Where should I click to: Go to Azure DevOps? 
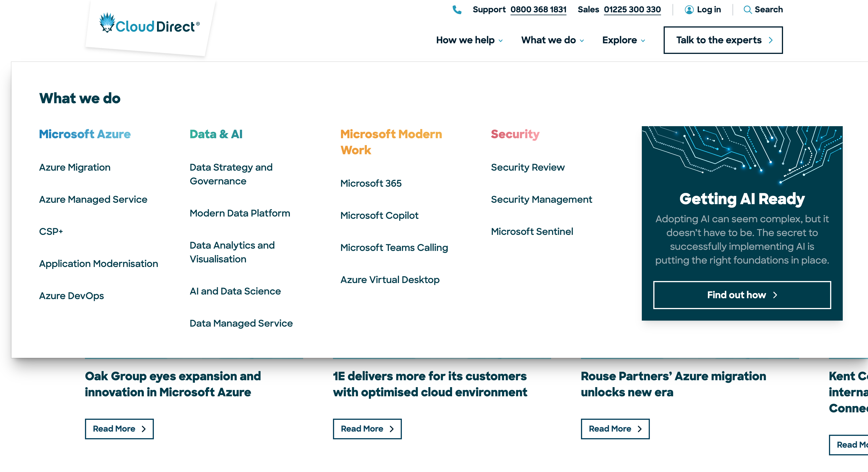[71, 296]
